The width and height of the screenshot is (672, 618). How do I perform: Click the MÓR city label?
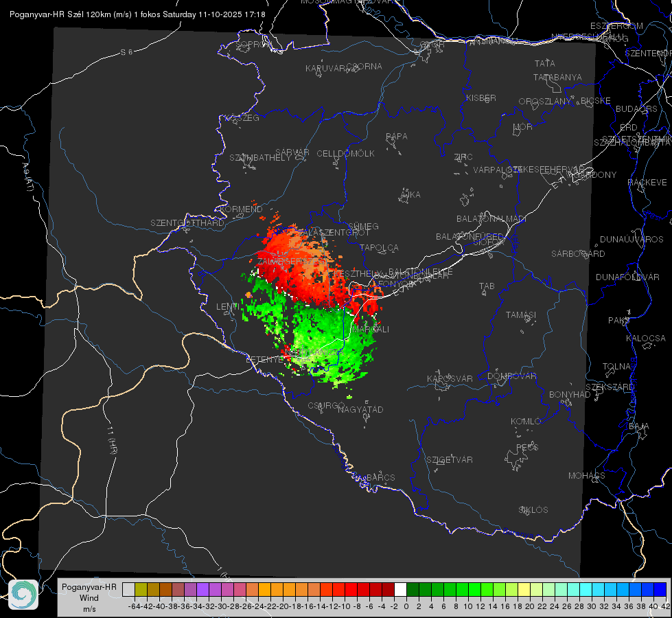click(523, 127)
